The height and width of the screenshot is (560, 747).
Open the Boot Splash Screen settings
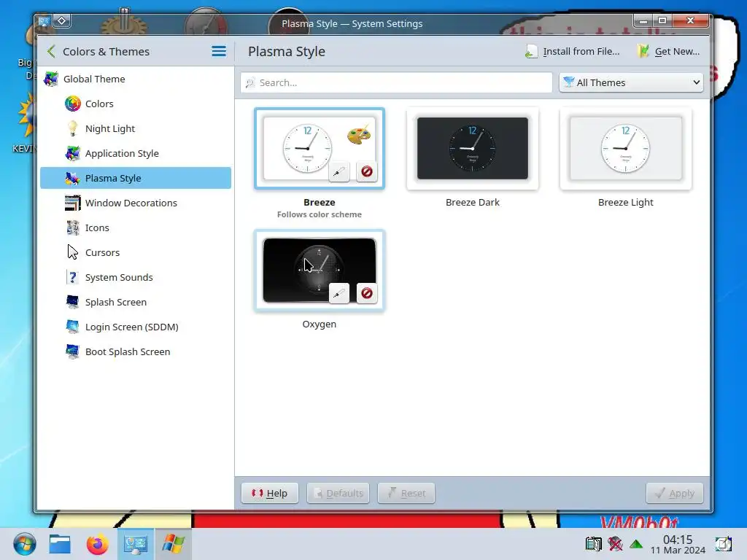(x=136, y=351)
